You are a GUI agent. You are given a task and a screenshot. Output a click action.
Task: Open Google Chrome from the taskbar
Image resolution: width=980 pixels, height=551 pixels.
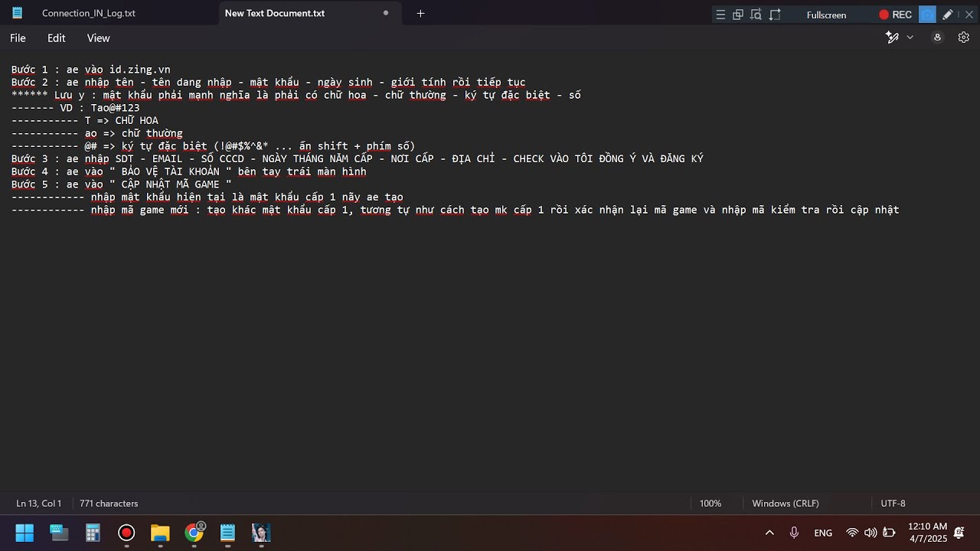pos(194,533)
